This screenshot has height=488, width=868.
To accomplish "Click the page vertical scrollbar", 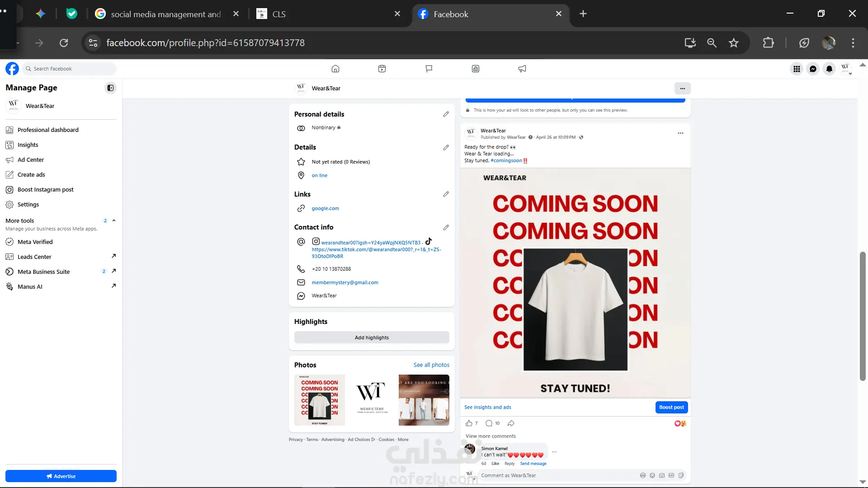I will tap(863, 316).
